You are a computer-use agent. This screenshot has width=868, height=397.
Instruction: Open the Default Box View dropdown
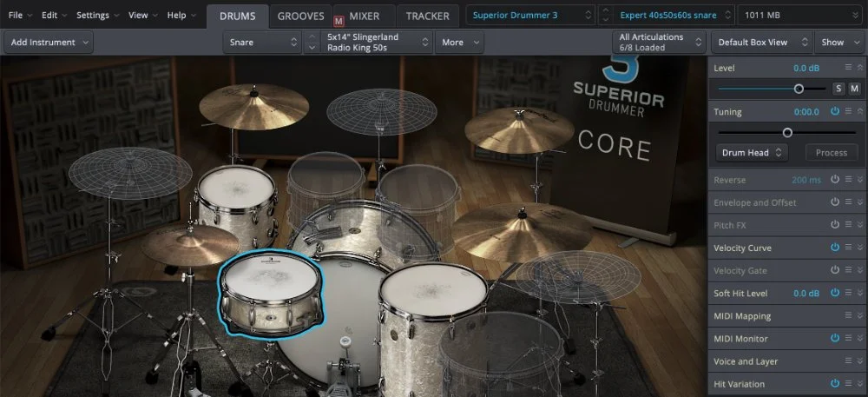pyautogui.click(x=761, y=42)
